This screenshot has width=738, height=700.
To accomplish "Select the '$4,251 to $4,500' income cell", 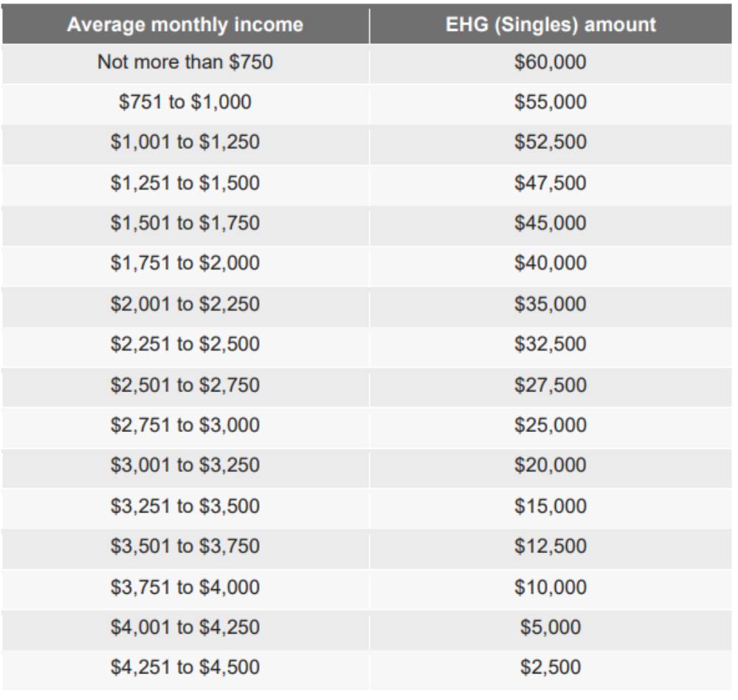I will pos(185,668).
